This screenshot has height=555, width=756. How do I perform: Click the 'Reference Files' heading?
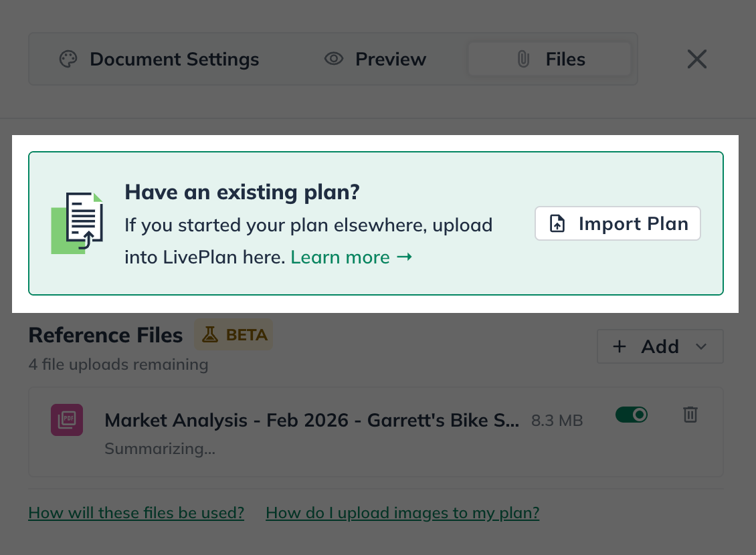point(106,335)
